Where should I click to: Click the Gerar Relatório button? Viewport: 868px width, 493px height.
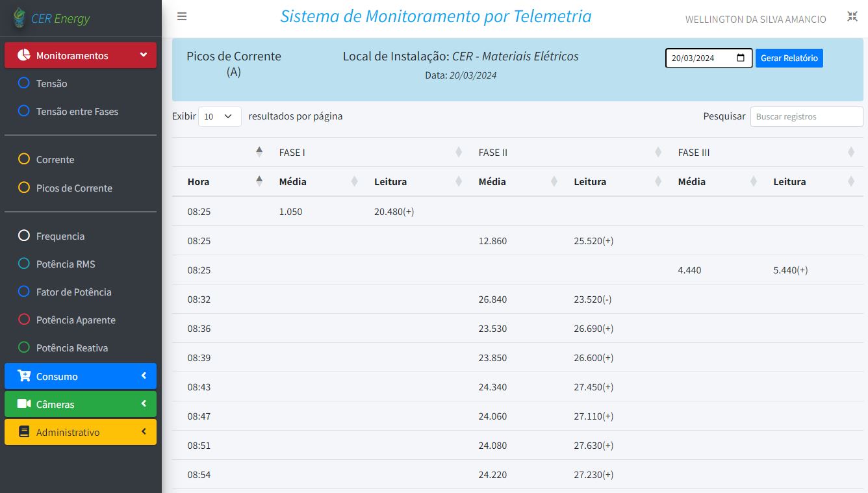789,58
